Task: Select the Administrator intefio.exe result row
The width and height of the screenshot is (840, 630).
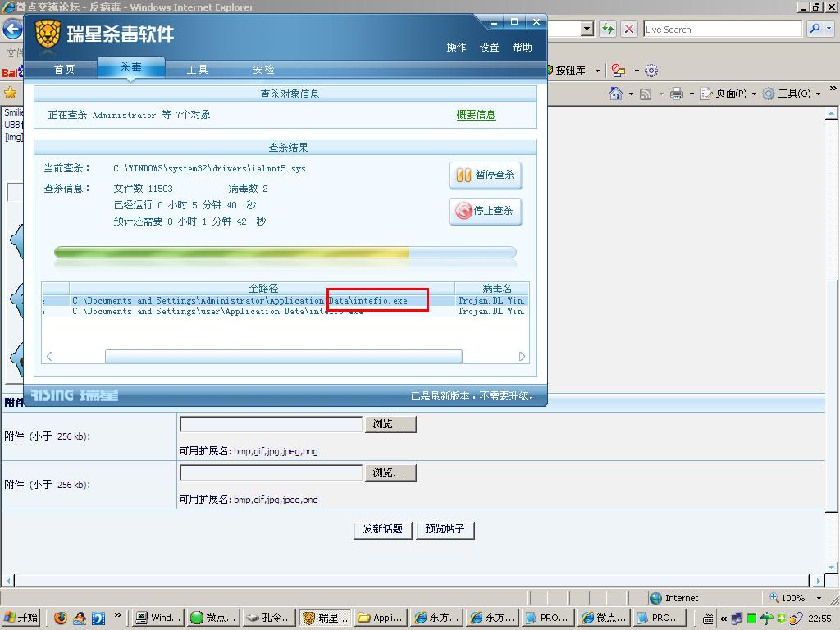Action: tap(285, 300)
